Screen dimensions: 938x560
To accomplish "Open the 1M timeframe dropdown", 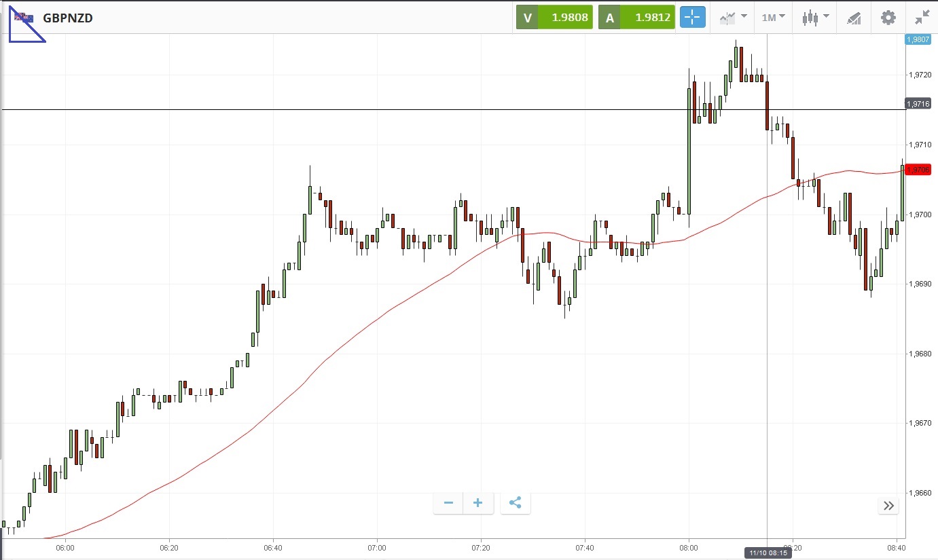I will coord(773,18).
